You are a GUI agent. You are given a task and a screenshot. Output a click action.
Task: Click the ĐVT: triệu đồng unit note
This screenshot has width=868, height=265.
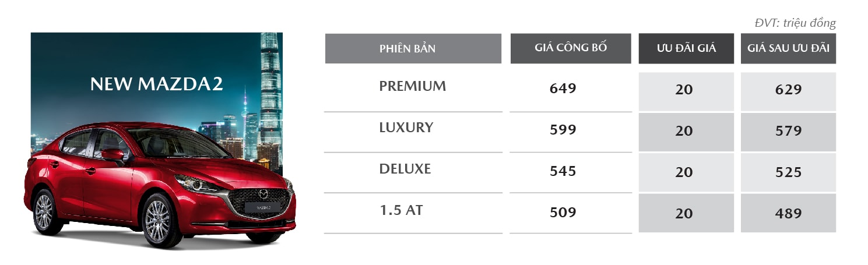pos(795,23)
